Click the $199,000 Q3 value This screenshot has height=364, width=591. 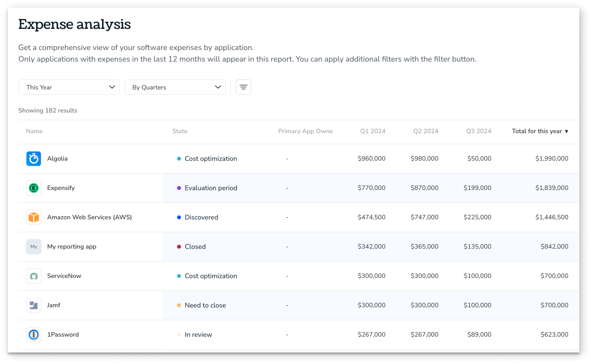pyautogui.click(x=477, y=188)
